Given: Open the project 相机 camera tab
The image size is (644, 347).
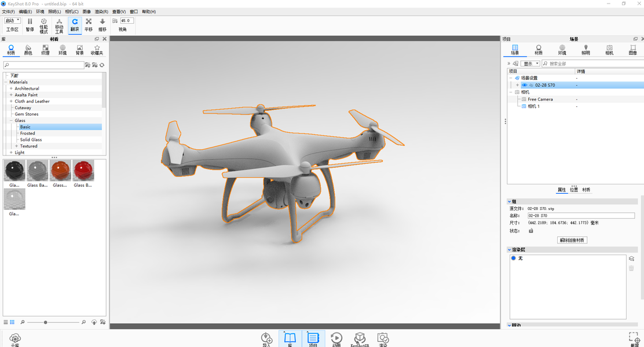Looking at the screenshot, I should [609, 50].
